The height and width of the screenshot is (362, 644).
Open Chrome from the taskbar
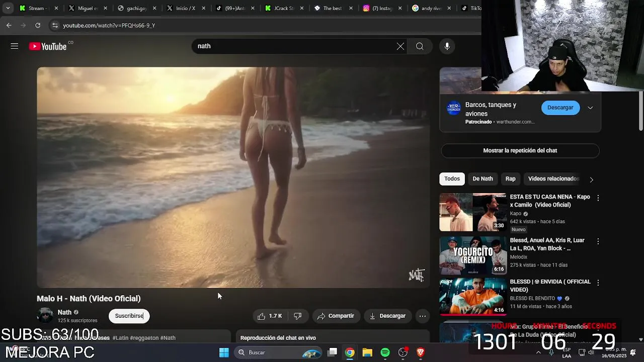[350, 352]
